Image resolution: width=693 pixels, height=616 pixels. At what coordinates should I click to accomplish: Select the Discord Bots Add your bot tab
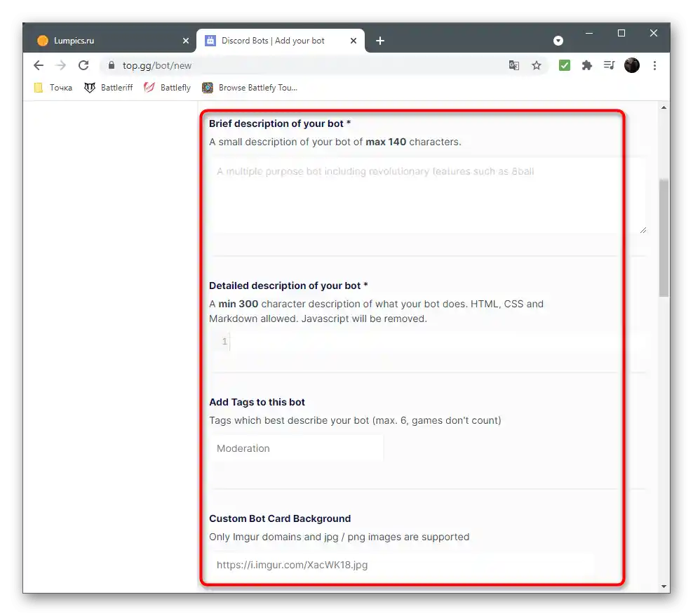click(280, 41)
